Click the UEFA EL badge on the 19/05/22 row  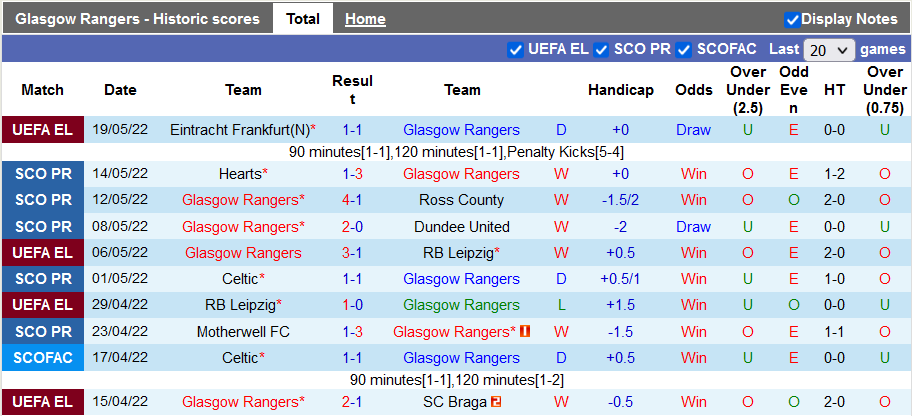42,130
